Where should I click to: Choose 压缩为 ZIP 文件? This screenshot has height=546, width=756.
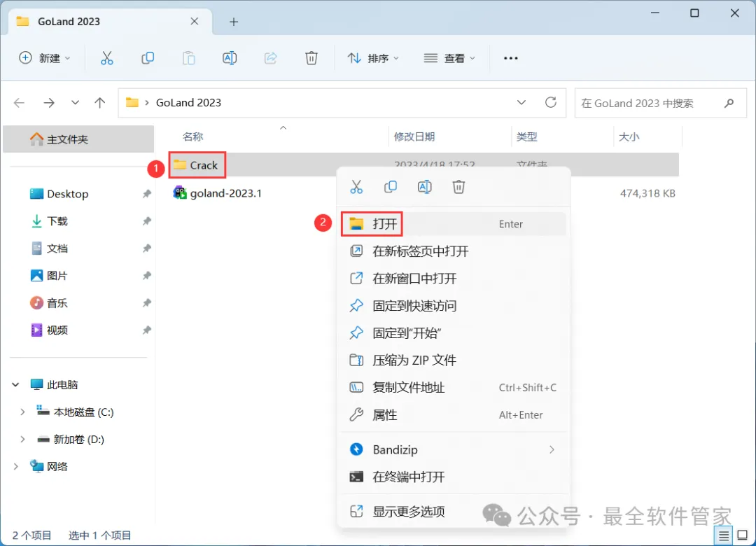tap(453, 360)
